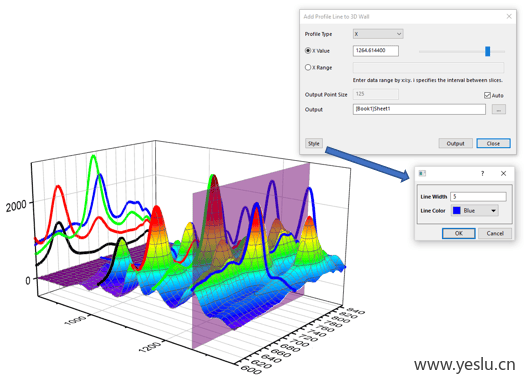This screenshot has height=384, width=527.
Task: Click the Close button in profile dialog
Action: (x=493, y=143)
